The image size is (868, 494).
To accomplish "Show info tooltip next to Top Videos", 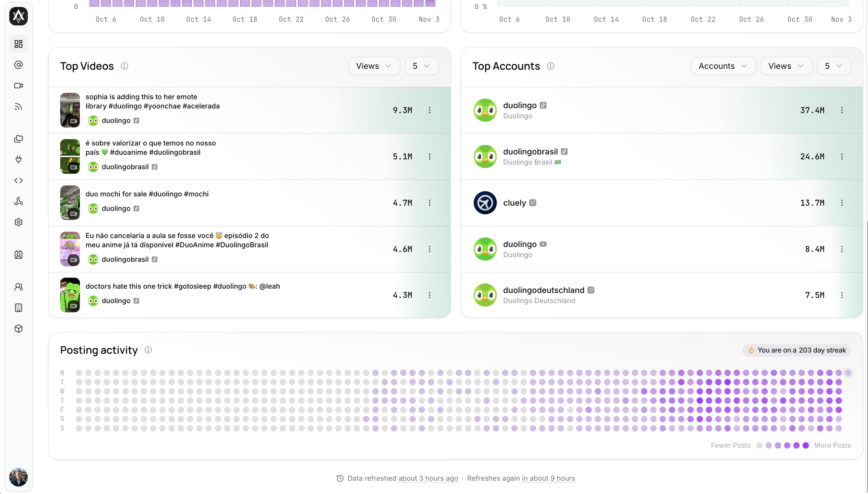I will pyautogui.click(x=124, y=66).
